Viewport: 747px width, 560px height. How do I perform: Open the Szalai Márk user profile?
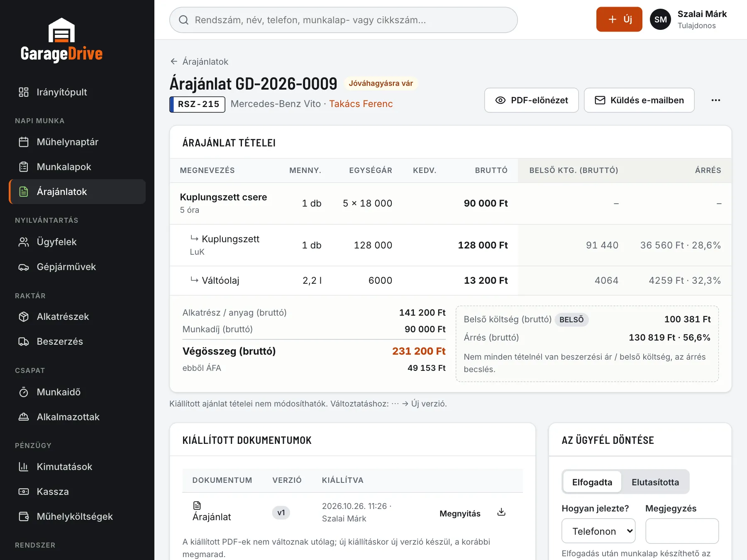(689, 19)
